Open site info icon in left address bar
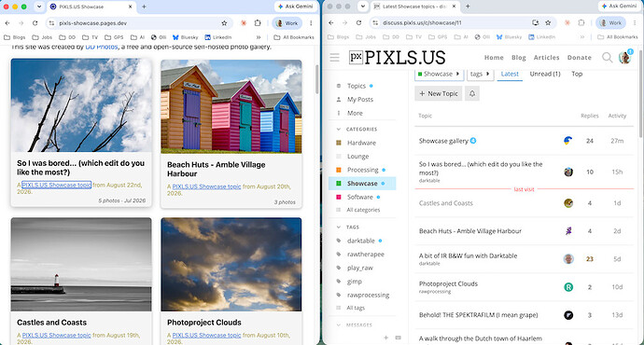 (x=51, y=23)
